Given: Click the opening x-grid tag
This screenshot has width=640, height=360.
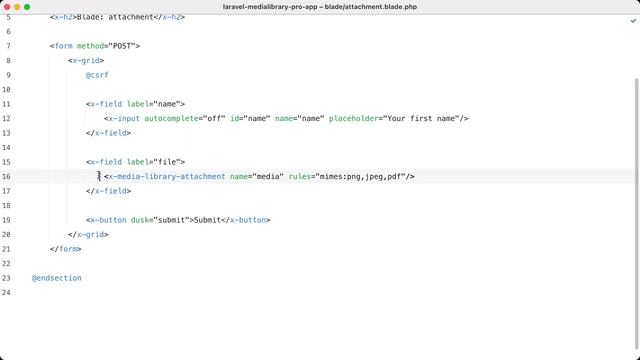Looking at the screenshot, I should tap(86, 60).
